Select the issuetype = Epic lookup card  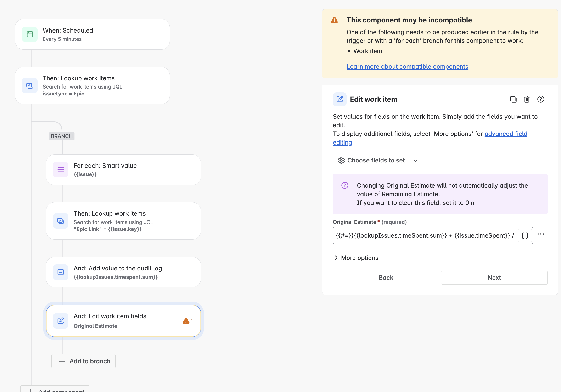[92, 85]
